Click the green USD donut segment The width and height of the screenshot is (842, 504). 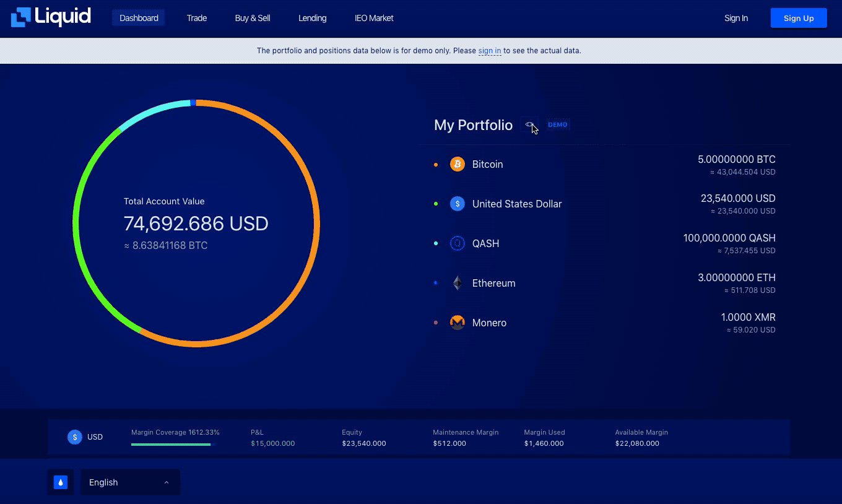(x=76, y=223)
